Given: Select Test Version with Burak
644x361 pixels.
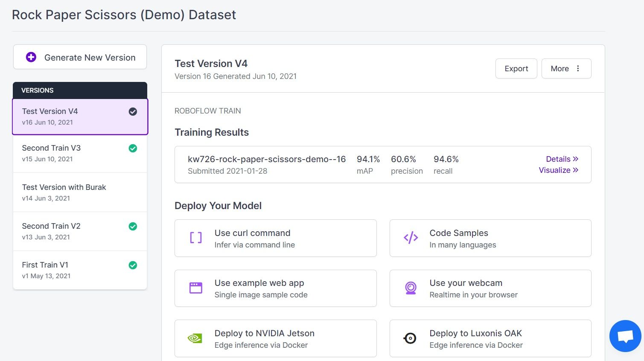Looking at the screenshot, I should [80, 192].
